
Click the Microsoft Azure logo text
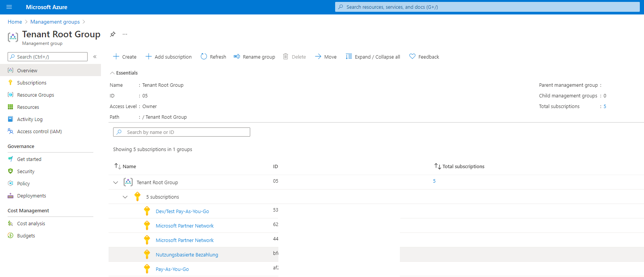[46, 7]
